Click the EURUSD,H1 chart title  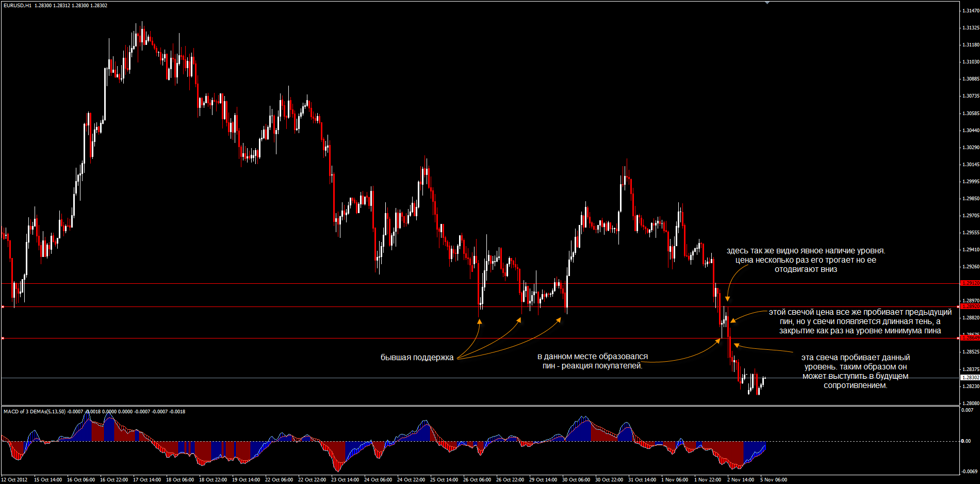click(18, 5)
